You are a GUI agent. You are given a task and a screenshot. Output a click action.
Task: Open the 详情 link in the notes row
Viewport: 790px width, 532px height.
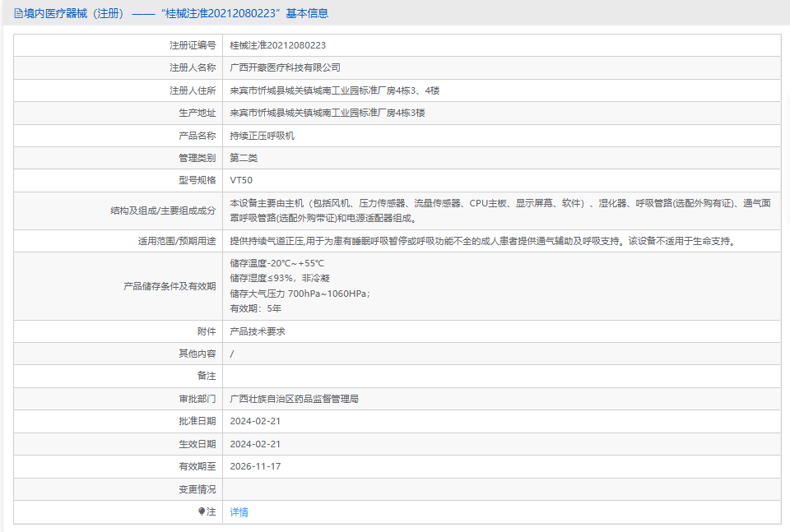239,511
